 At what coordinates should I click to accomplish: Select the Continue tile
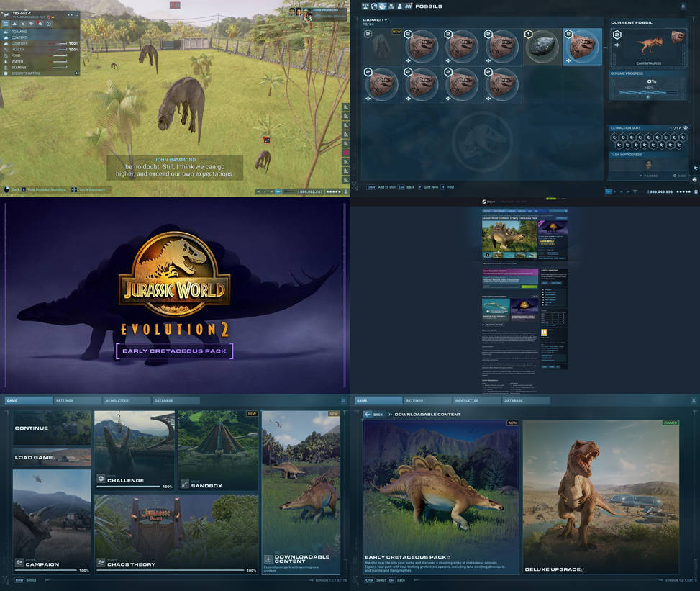point(52,428)
